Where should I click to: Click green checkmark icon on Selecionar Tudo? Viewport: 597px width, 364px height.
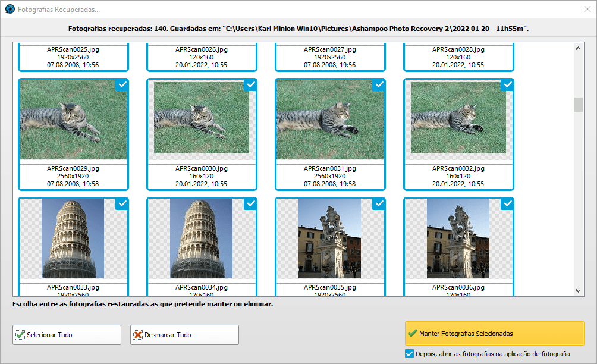click(20, 335)
